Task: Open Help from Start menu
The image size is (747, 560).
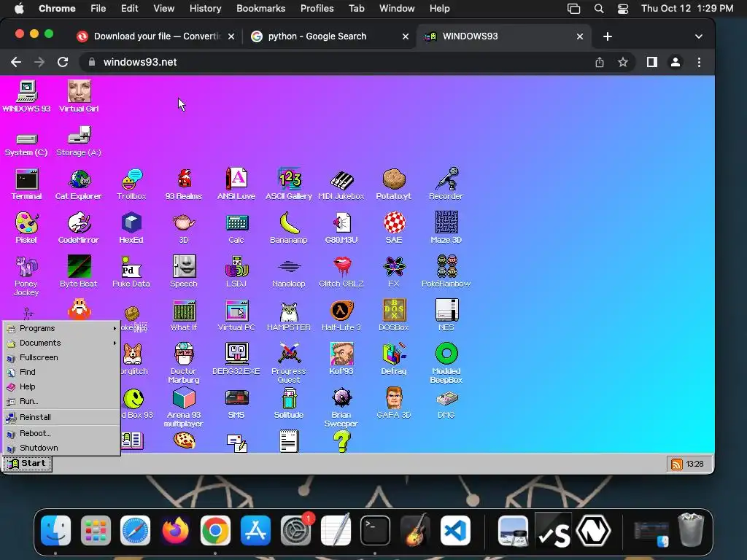Action: pos(61,386)
